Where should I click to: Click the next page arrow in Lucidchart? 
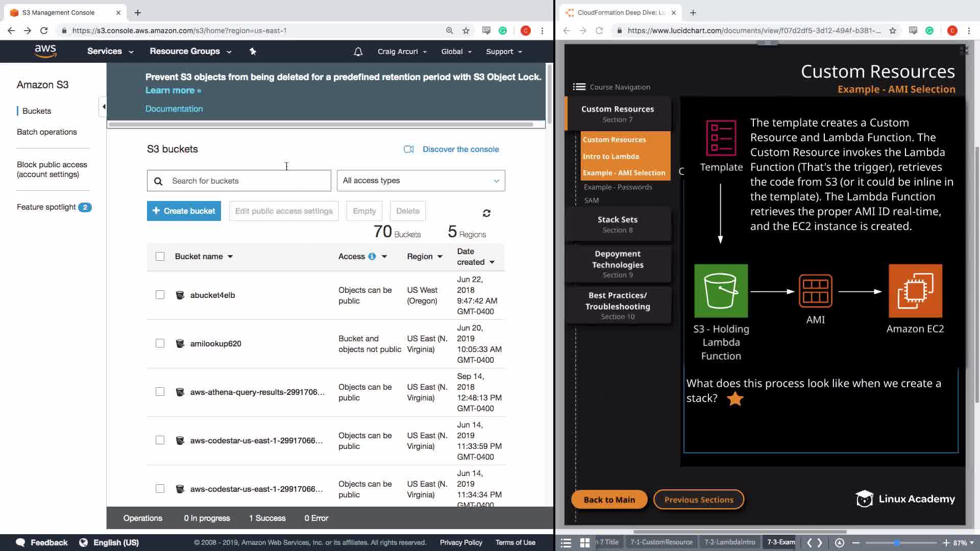[x=820, y=543]
